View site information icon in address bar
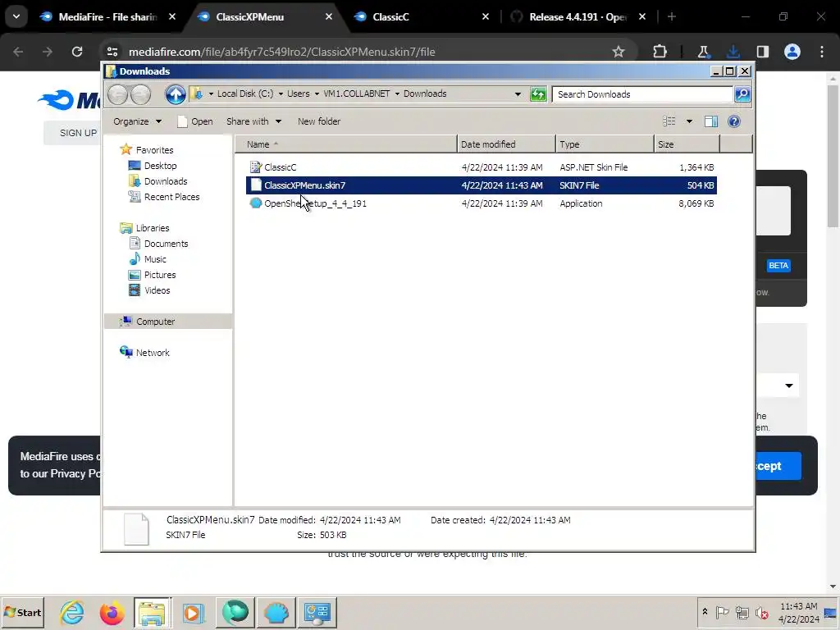Image resolution: width=840 pixels, height=630 pixels. coord(112,52)
